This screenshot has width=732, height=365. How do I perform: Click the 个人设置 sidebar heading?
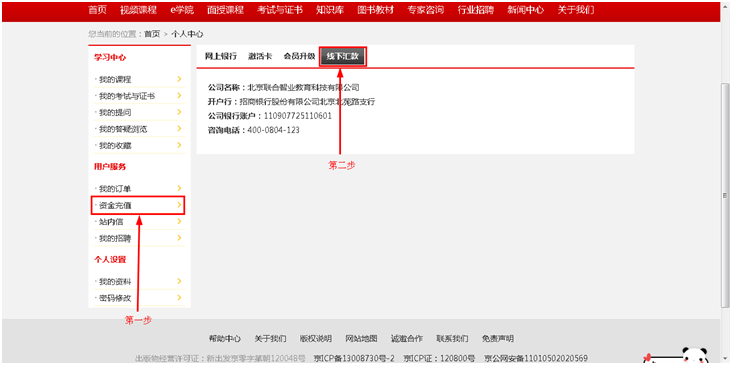(110, 260)
